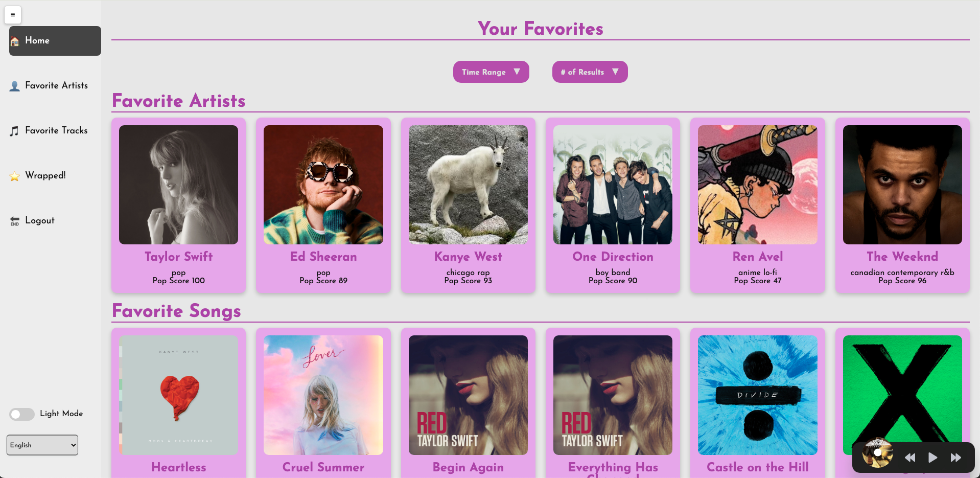Go back to the previous track
The height and width of the screenshot is (478, 980).
click(910, 458)
